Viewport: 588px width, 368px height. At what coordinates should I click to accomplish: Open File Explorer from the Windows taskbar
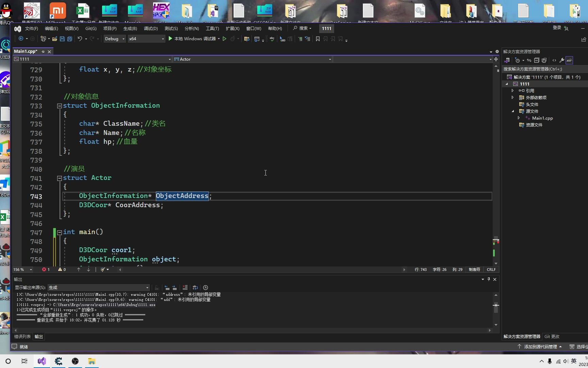coord(92,361)
